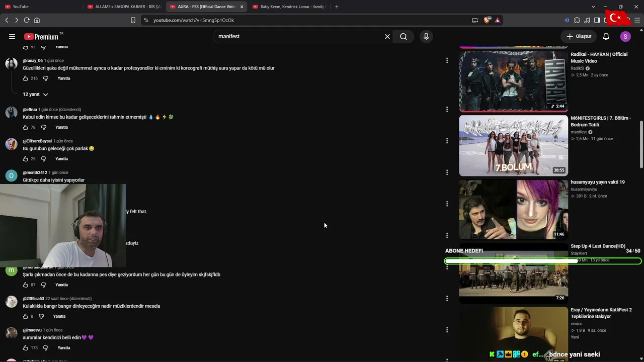This screenshot has height=362, width=644.
Task: Reply to @efiruu with Yanıtla
Action: click(x=62, y=127)
